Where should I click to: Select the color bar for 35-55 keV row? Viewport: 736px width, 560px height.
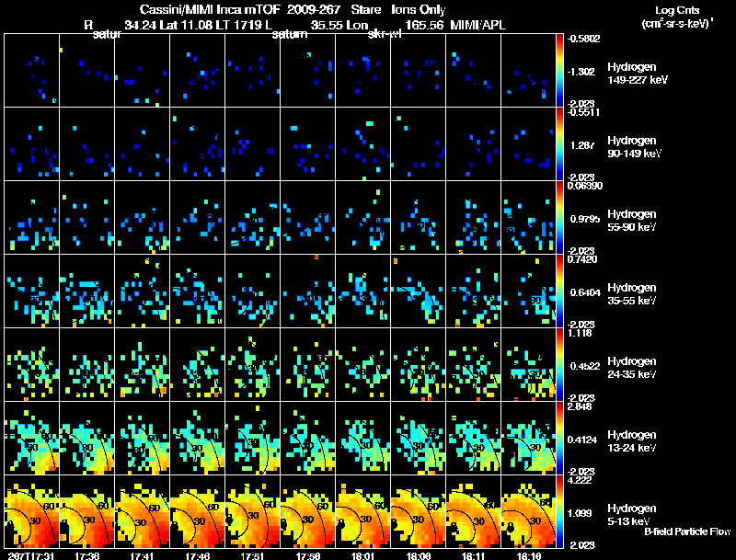(x=559, y=291)
